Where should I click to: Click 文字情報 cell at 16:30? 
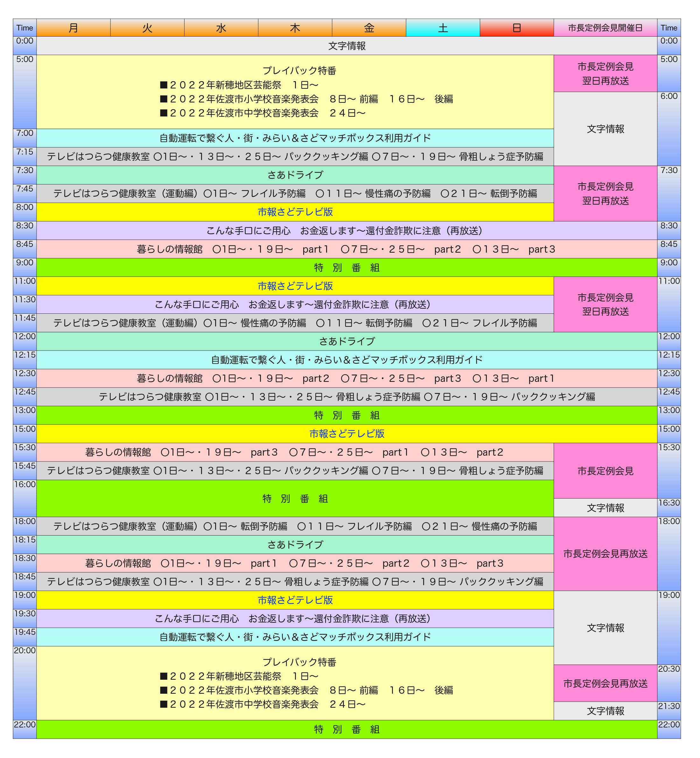coord(605,508)
